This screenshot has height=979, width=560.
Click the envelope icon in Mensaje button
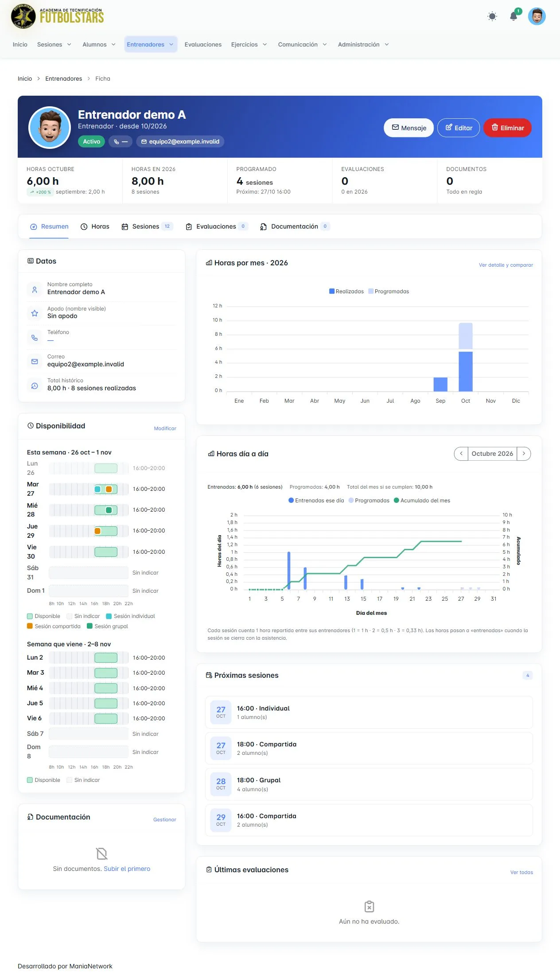coord(395,128)
